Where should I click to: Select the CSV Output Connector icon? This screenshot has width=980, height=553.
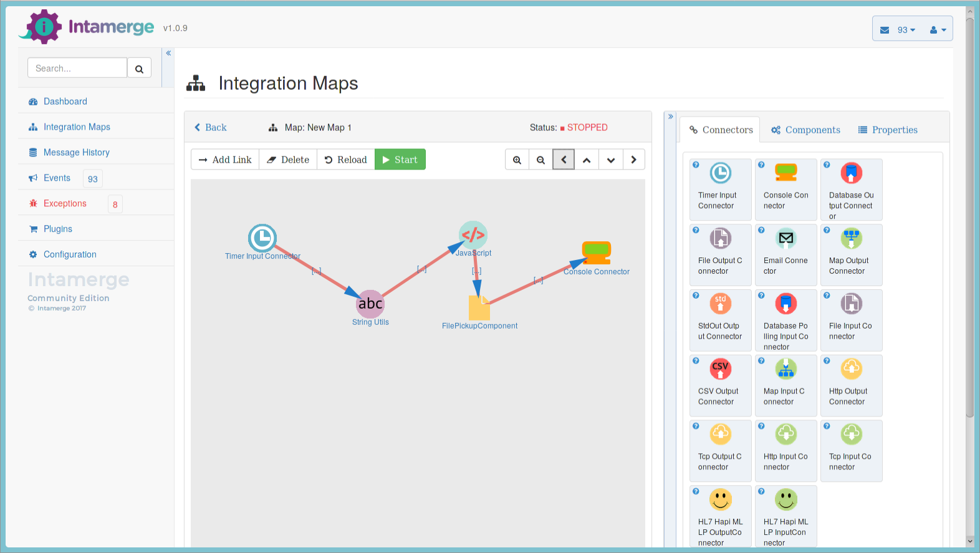point(721,369)
